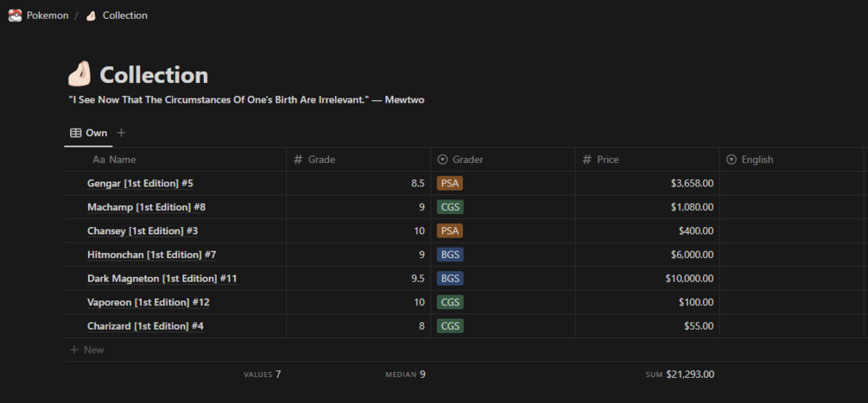Select price cell $1,080.00
Image resolution: width=868 pixels, height=403 pixels.
(x=647, y=207)
